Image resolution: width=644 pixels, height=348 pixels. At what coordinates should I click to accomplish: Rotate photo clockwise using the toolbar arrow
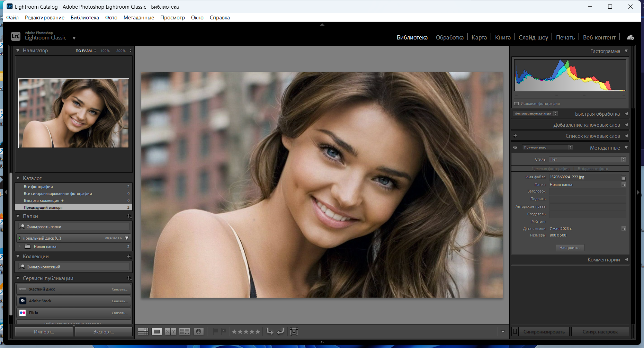point(280,332)
